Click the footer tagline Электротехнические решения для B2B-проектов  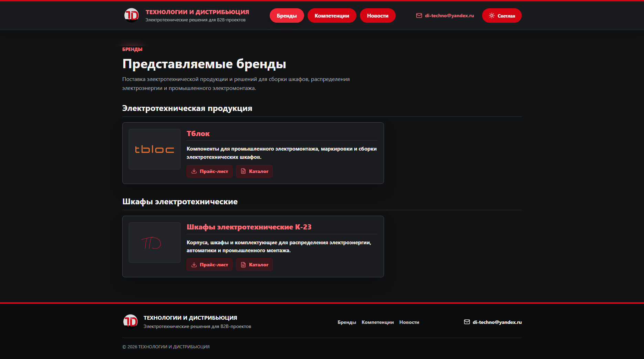coord(197,326)
